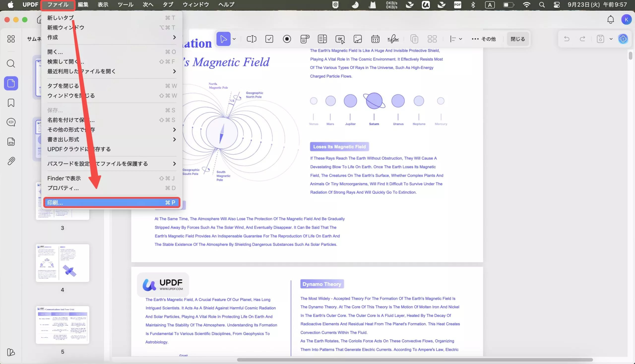Select the OK button form tool
This screenshot has width=635, height=364.
pos(340,39)
